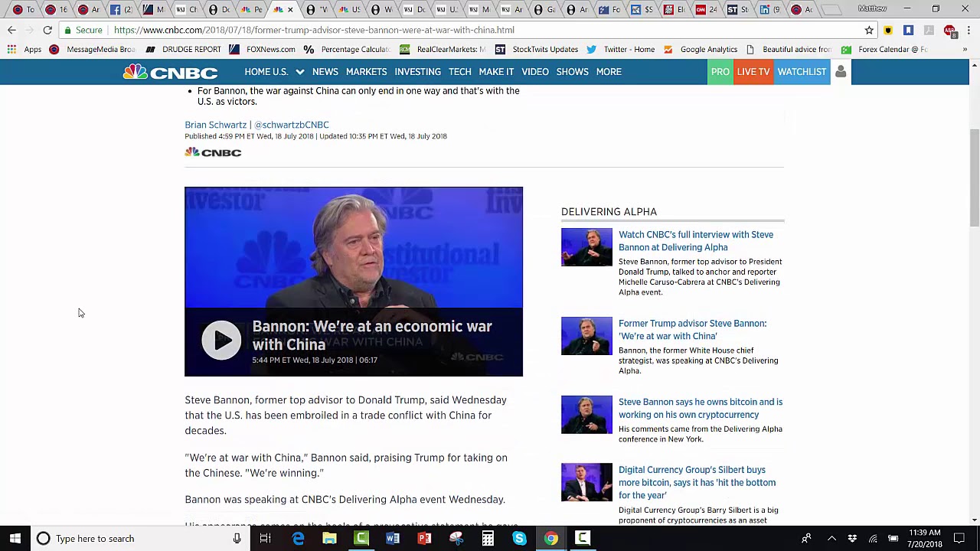Play the Bannon economic war video
Image resolution: width=980 pixels, height=551 pixels.
(x=221, y=340)
